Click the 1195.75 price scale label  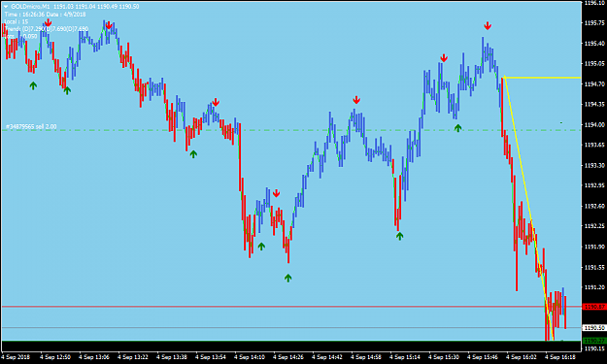pyautogui.click(x=594, y=23)
